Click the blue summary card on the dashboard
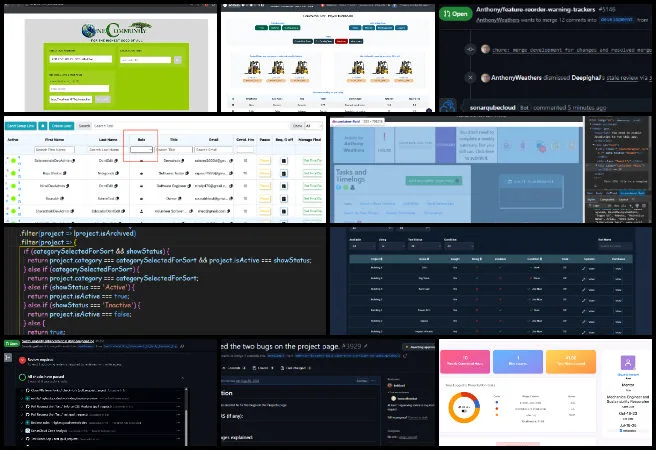656x450 pixels. tap(518, 361)
